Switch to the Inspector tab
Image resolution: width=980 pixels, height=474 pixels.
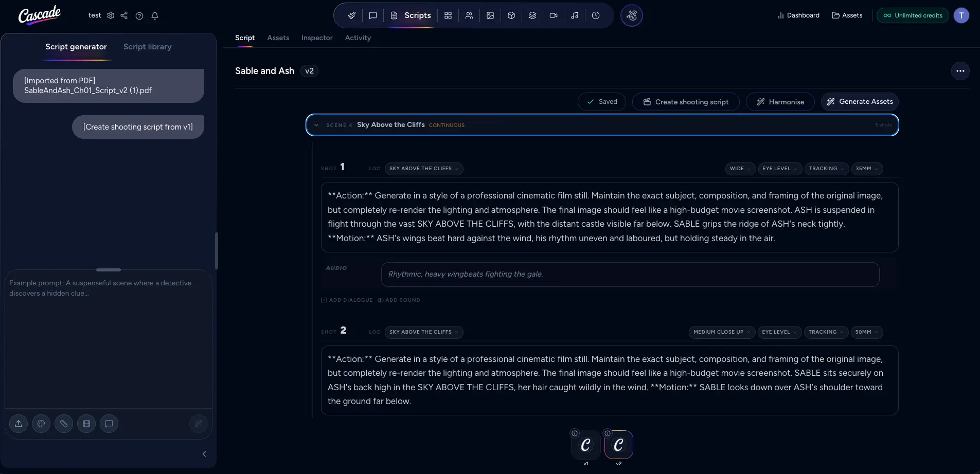317,38
